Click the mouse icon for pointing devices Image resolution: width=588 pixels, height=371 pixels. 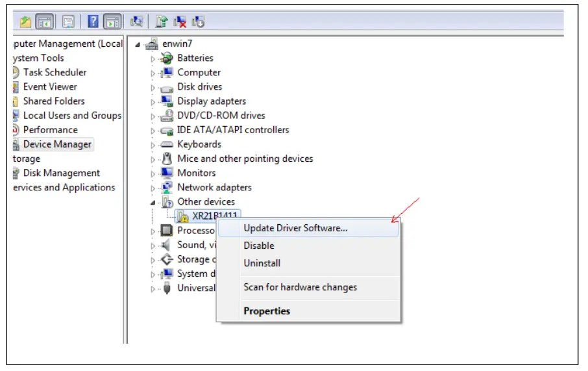click(x=167, y=159)
